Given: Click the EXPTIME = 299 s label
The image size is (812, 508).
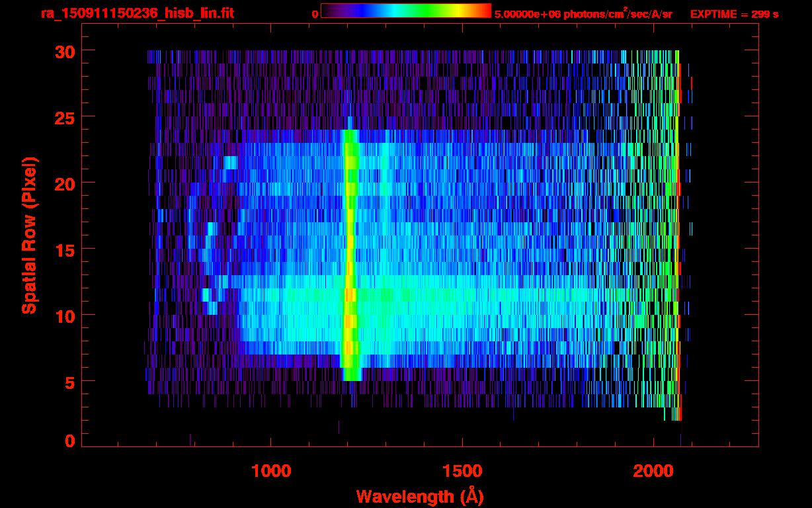Looking at the screenshot, I should pos(734,14).
